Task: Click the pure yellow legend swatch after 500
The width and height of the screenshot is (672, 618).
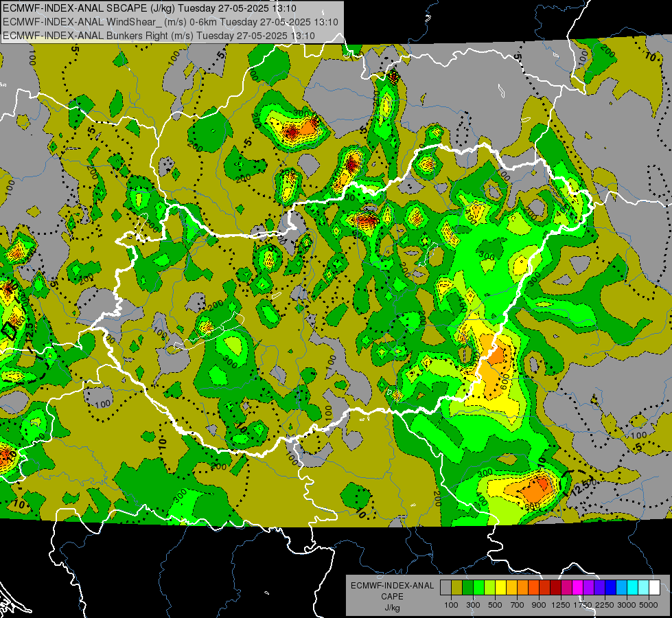Action: coord(500,588)
